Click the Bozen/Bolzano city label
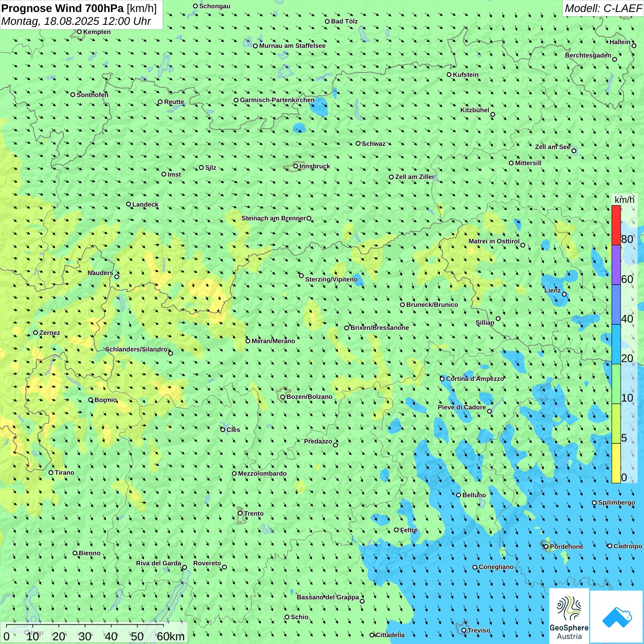This screenshot has height=644, width=644. tap(309, 397)
